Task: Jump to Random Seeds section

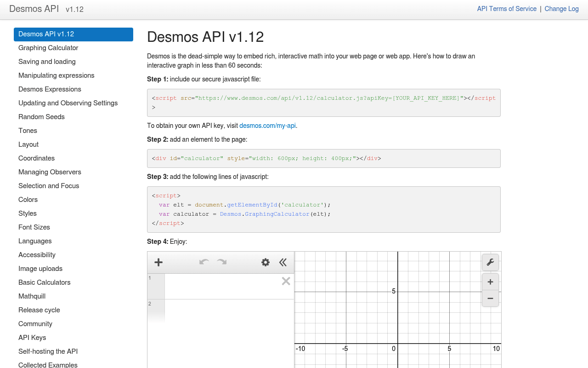Action: tap(73, 117)
